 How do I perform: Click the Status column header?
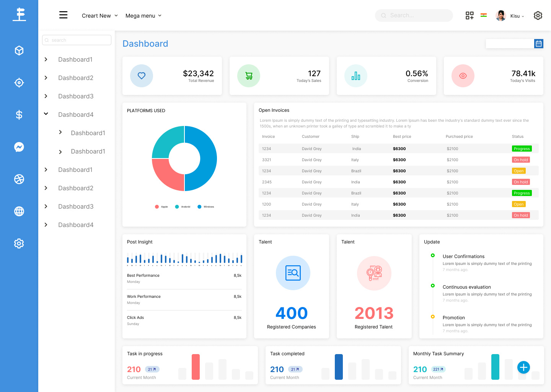point(518,137)
